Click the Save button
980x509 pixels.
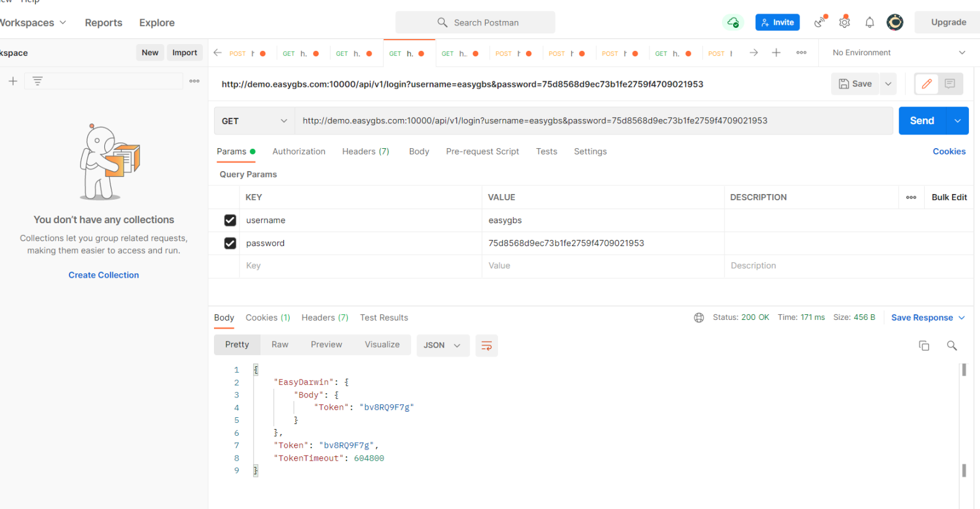click(856, 84)
